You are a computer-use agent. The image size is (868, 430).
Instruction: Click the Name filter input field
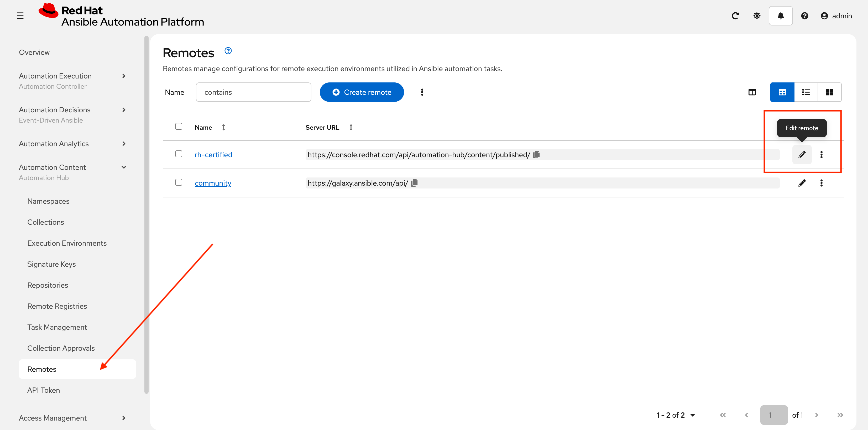253,92
